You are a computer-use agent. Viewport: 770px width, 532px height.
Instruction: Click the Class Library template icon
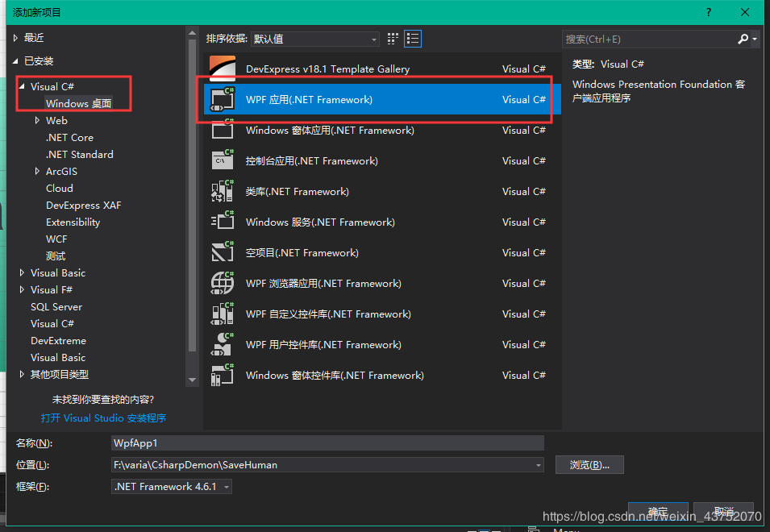(223, 191)
